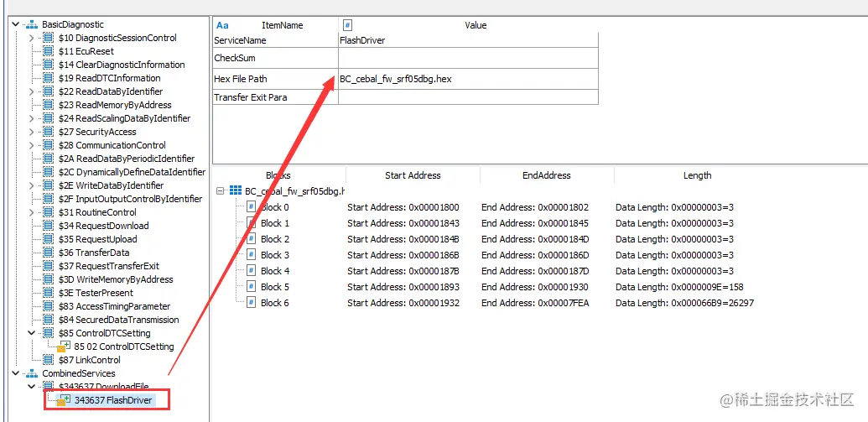Expand $10 DiagnosticSessionControl node

pyautogui.click(x=32, y=39)
